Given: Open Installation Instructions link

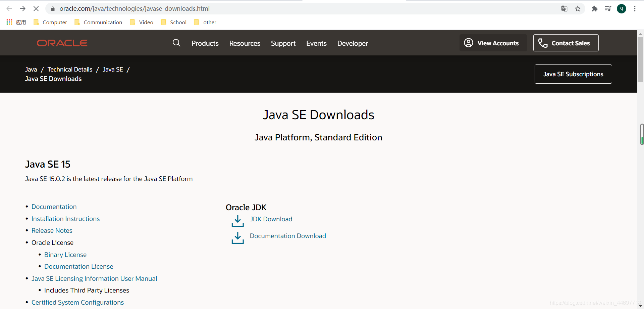Looking at the screenshot, I should coord(65,219).
